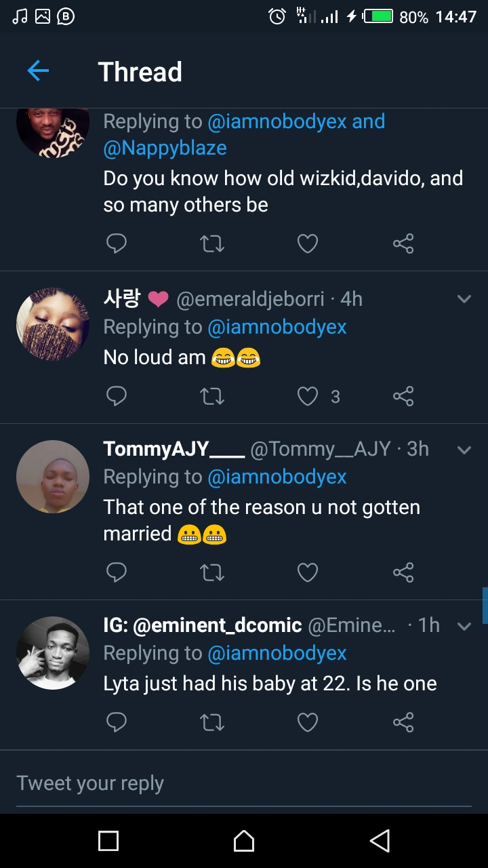Like the Lyta baby tweet
This screenshot has width=488, height=868.
click(308, 723)
